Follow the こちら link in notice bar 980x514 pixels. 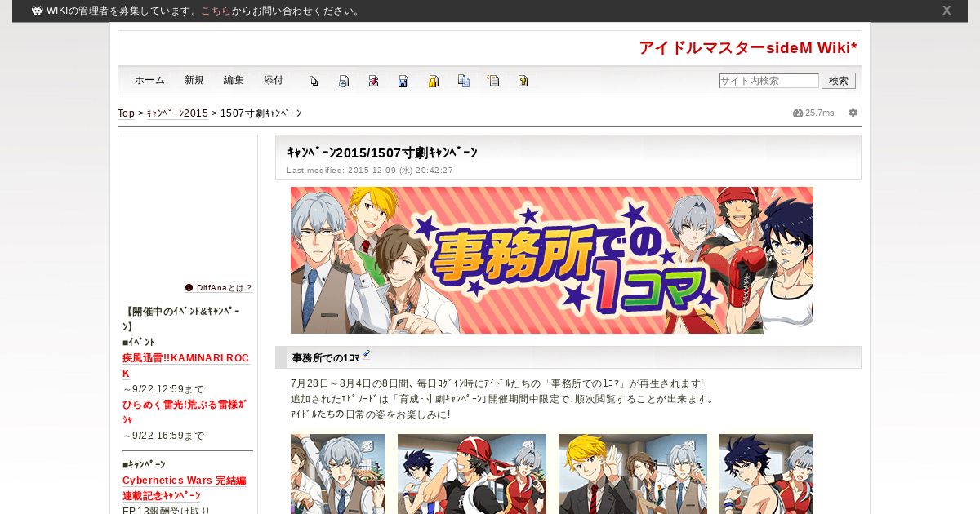tap(215, 11)
